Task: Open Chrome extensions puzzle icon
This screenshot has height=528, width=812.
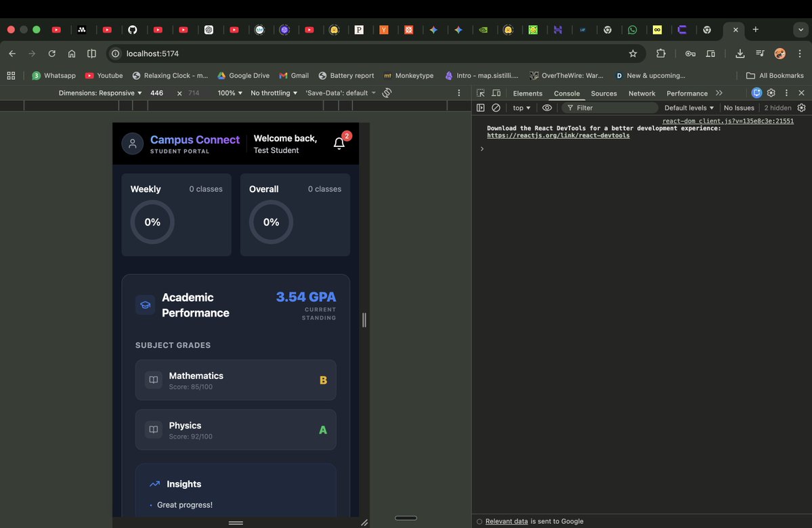Action: [661, 53]
